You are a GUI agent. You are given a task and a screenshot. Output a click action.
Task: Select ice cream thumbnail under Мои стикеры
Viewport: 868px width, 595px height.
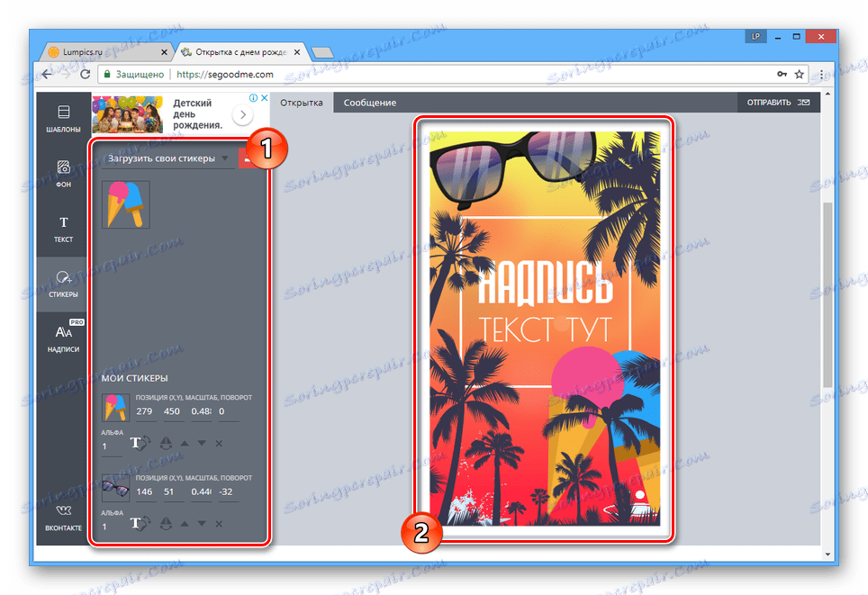pos(115,408)
